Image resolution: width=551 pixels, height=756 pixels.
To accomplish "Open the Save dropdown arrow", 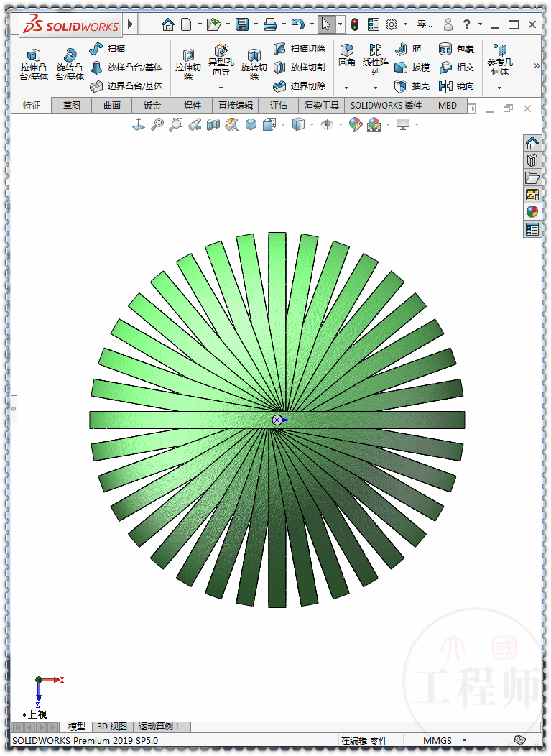I will click(x=256, y=24).
